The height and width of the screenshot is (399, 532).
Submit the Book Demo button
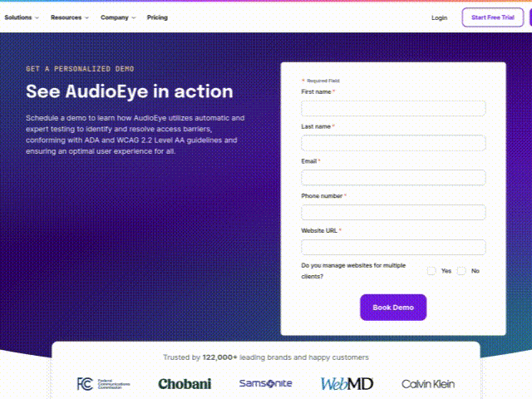[x=393, y=308]
